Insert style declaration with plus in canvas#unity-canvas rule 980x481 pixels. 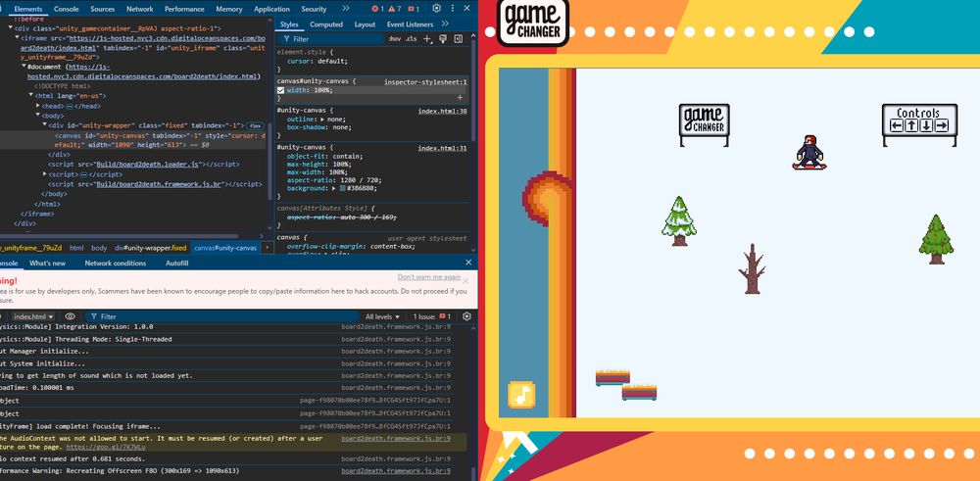(x=460, y=97)
